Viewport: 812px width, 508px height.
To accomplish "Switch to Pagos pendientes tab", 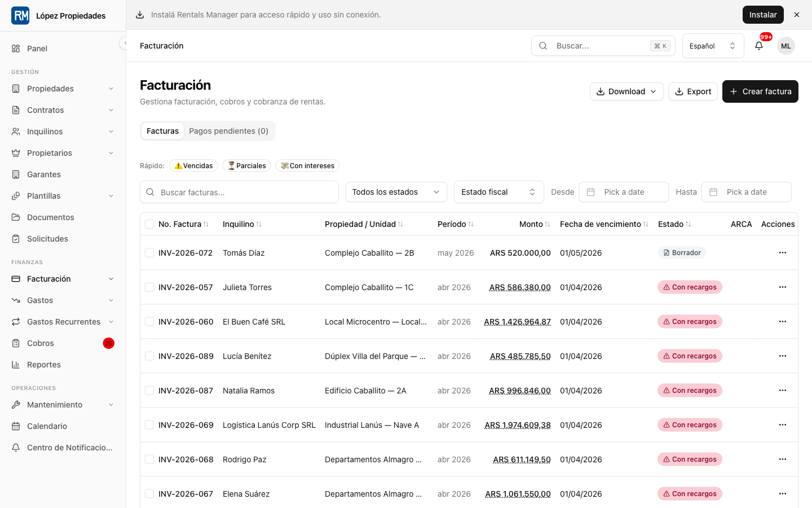I will [x=228, y=131].
